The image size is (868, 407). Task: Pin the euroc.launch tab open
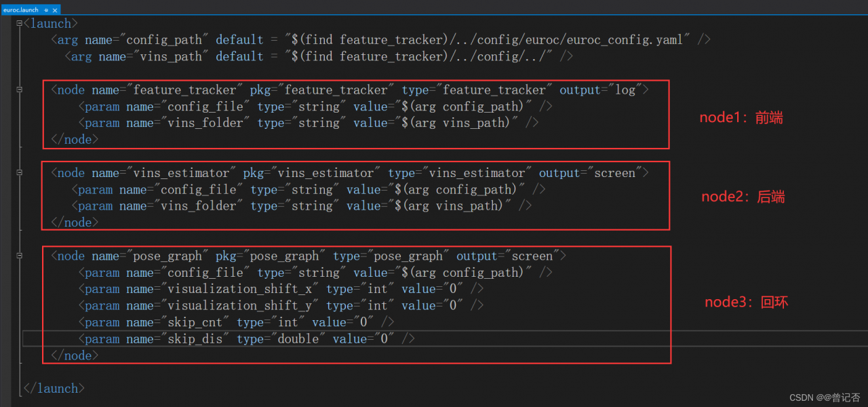point(46,10)
